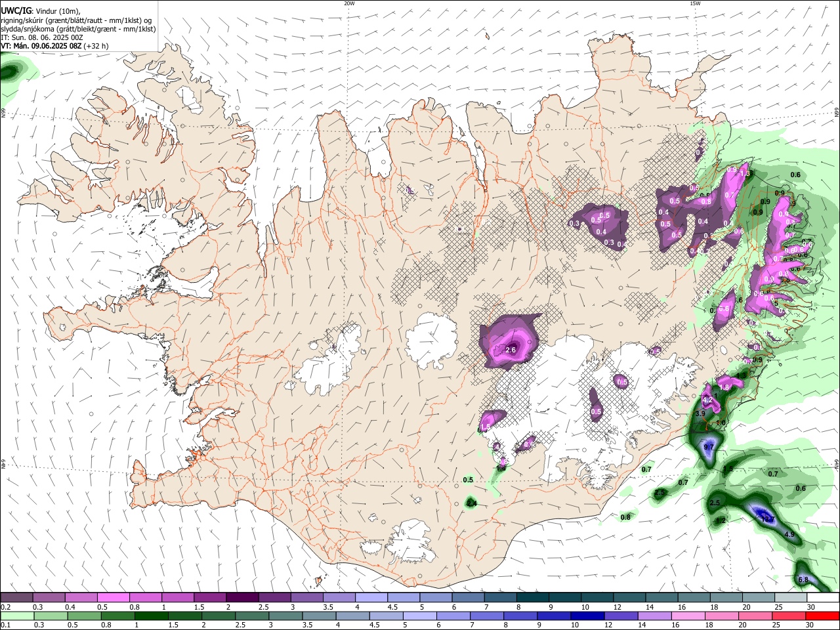Pick the 3.5 lavender snow legend swatch

tap(339, 597)
